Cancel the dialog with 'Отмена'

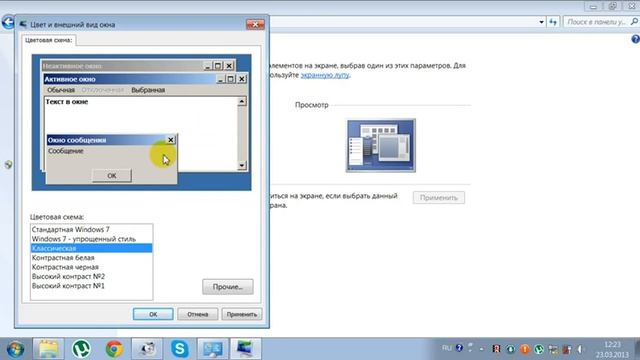(198, 314)
